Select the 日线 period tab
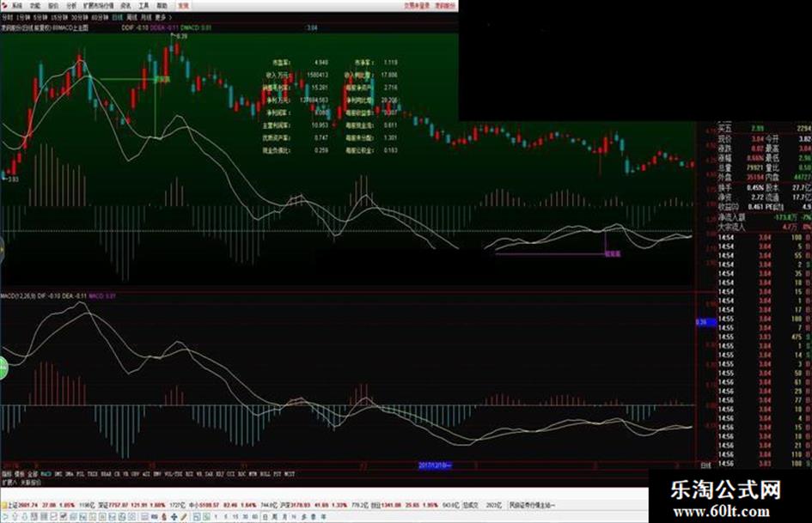The height and width of the screenshot is (523, 812). pos(118,18)
